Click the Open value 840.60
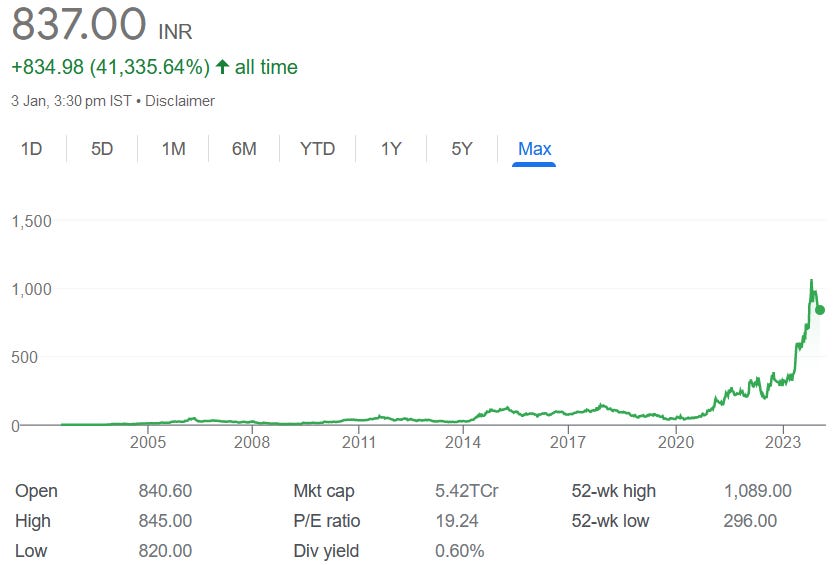The height and width of the screenshot is (565, 834). click(x=165, y=491)
